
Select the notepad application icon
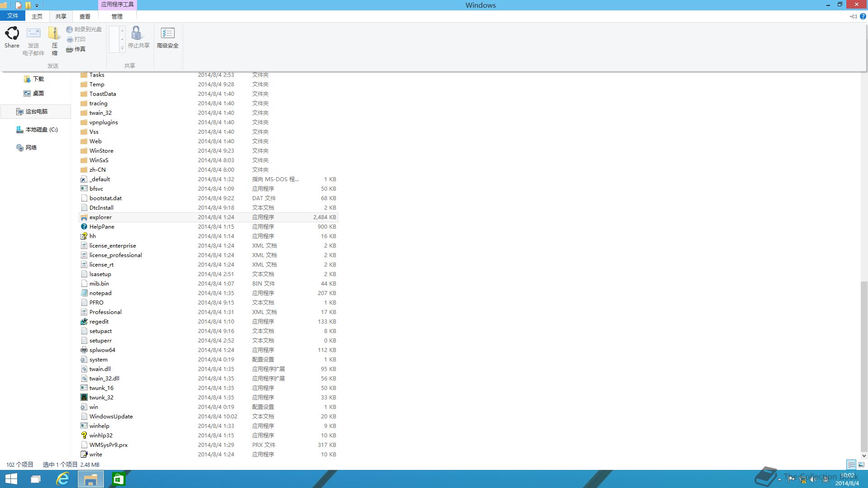[x=84, y=293]
